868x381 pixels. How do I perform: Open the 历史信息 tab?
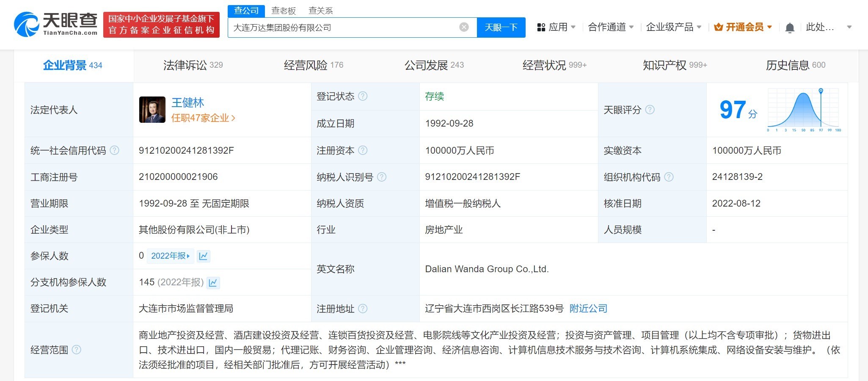click(x=796, y=65)
